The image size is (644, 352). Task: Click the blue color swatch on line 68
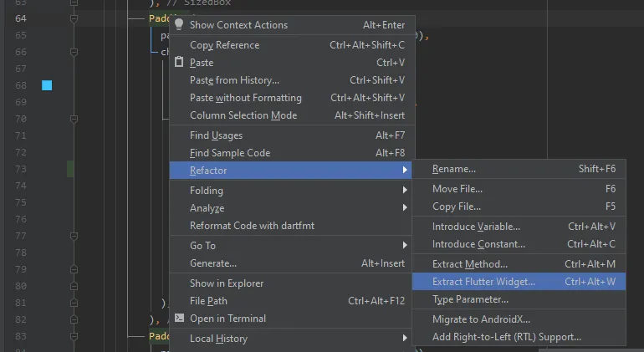[x=47, y=85]
